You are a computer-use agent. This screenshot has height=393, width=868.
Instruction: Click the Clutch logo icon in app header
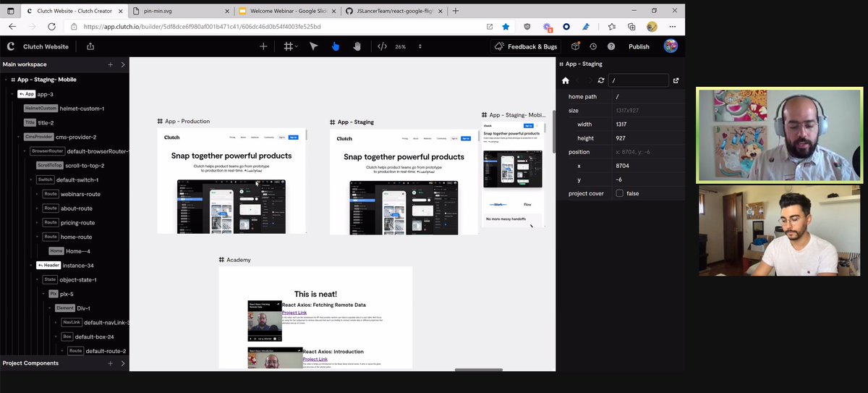[x=10, y=46]
